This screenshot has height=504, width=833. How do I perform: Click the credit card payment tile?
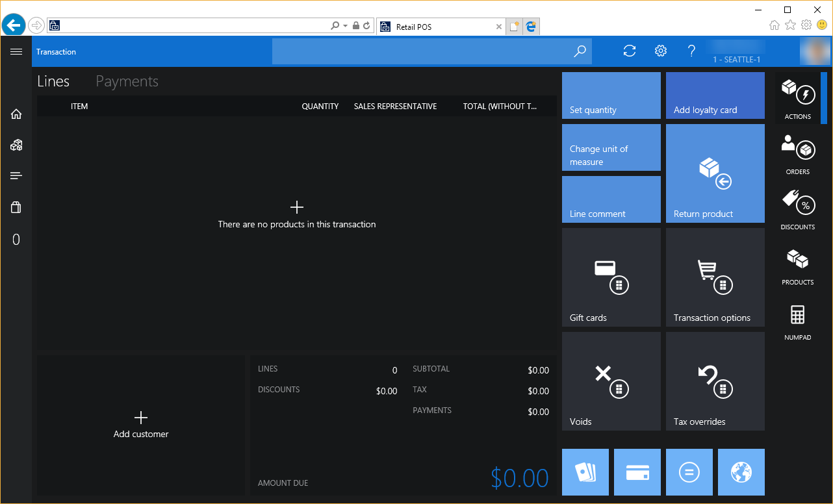[x=637, y=472]
